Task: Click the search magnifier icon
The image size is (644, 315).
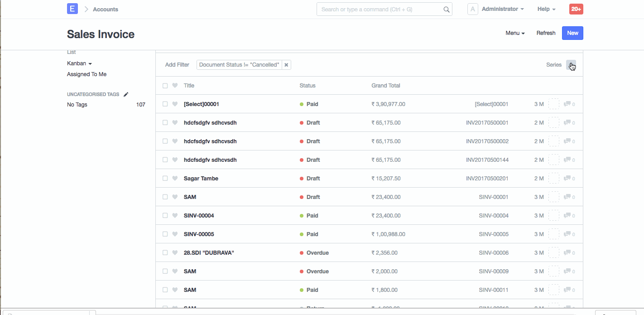Action: (x=446, y=9)
